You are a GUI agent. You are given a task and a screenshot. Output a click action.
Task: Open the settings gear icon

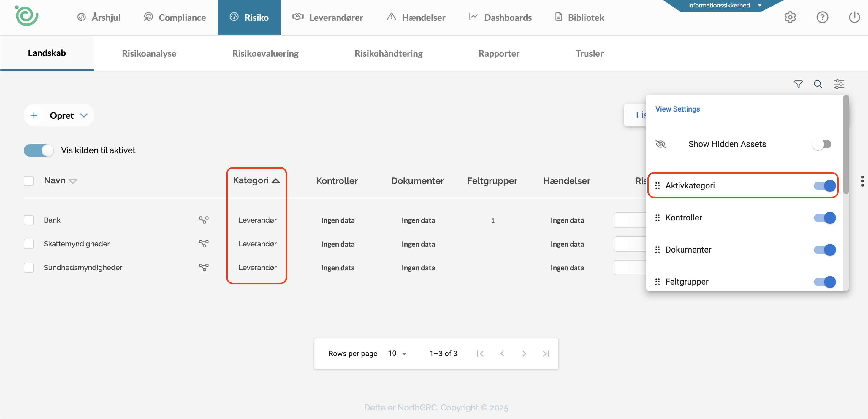click(790, 17)
